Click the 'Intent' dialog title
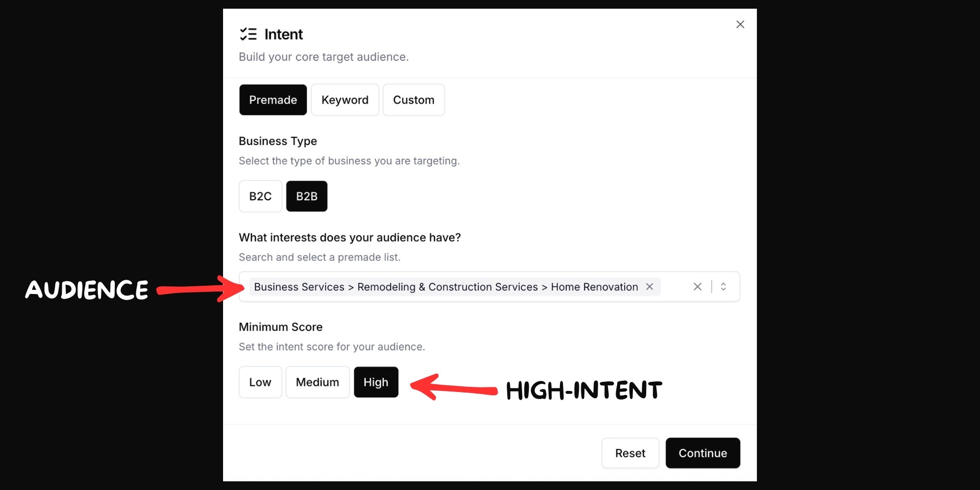The height and width of the screenshot is (490, 980). click(283, 34)
